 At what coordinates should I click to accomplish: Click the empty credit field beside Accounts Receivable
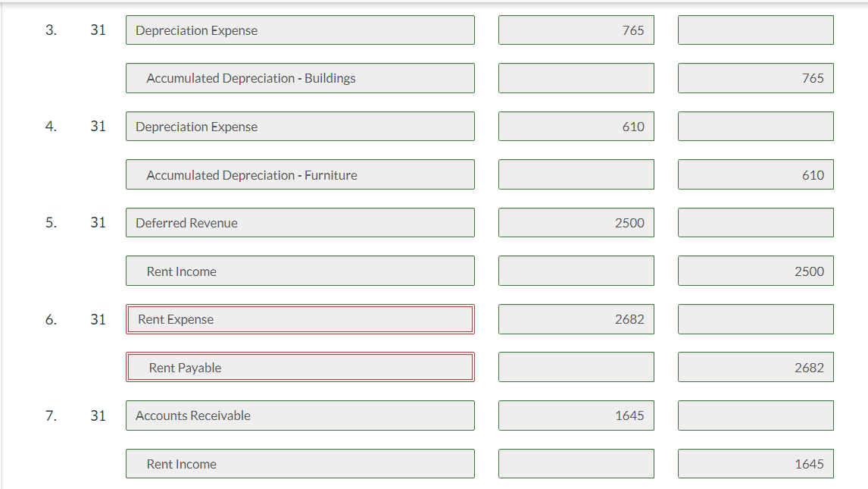pyautogui.click(x=756, y=415)
